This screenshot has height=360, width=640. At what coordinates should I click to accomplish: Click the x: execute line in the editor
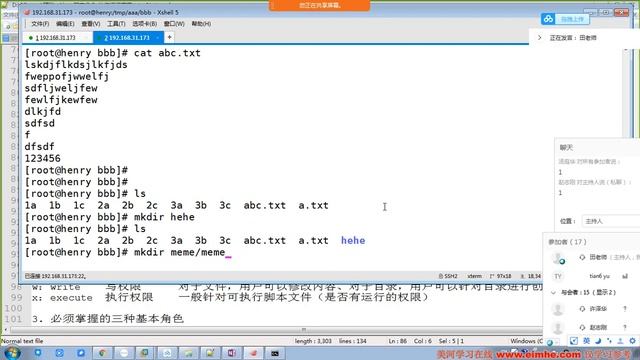231,297
